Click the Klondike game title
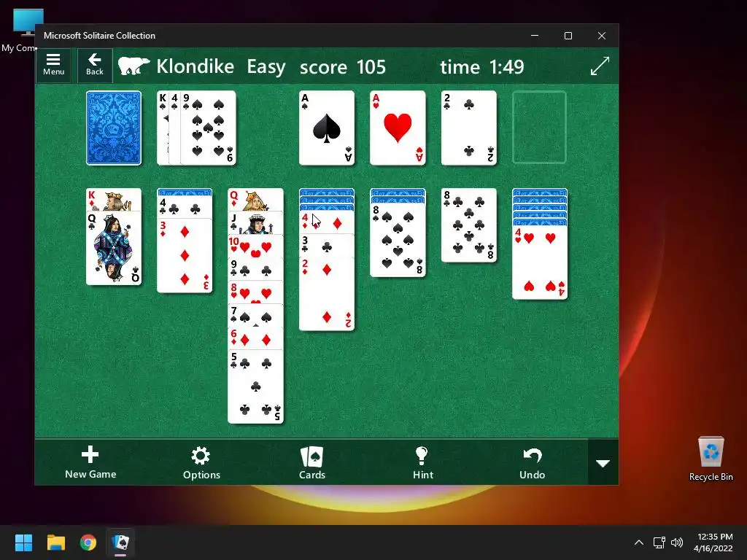747x560 pixels. pos(196,66)
